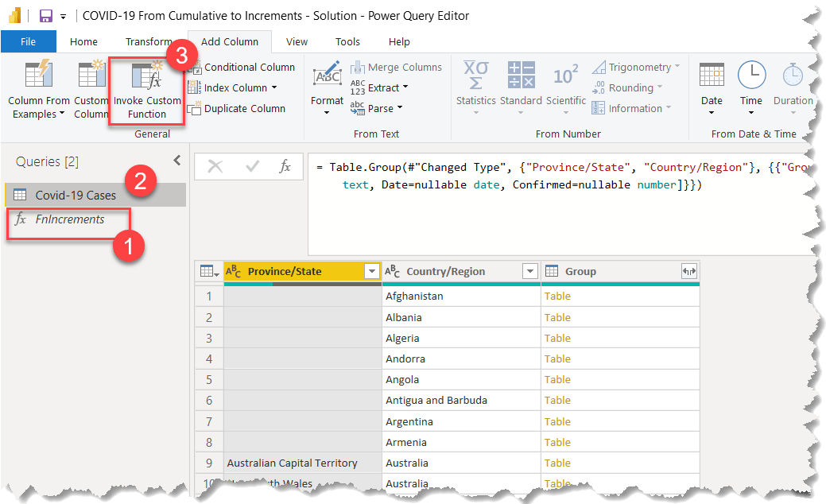
Task: Select the Add Column tab
Action: click(x=230, y=41)
